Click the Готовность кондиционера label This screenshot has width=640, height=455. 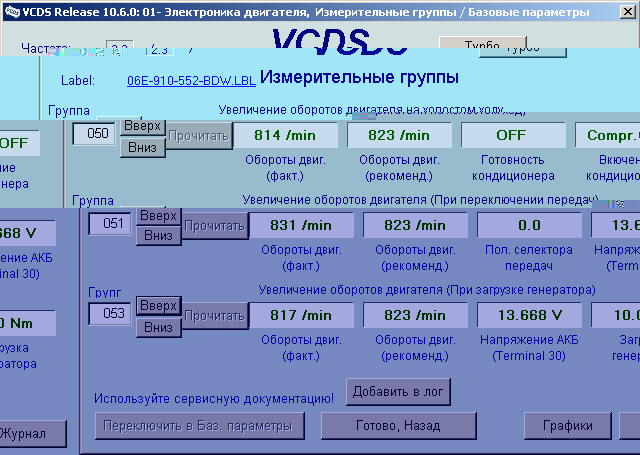coord(513,168)
